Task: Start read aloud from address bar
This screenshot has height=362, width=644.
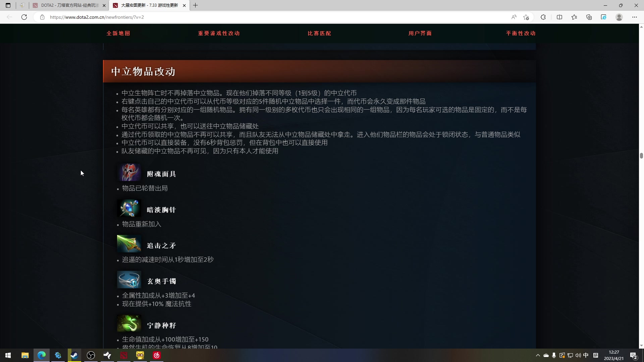Action: coord(514,17)
